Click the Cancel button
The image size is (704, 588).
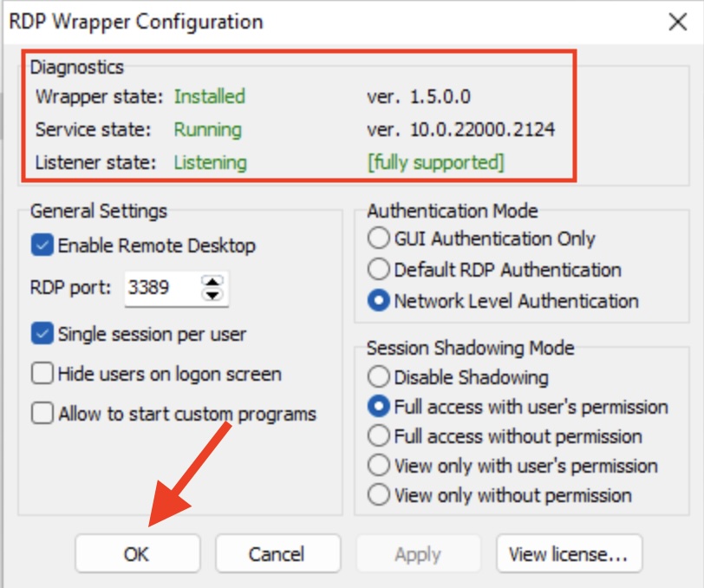(278, 553)
